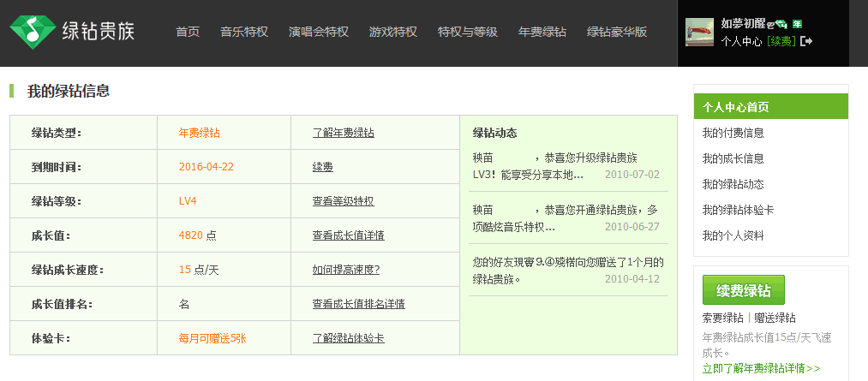The image size is (868, 381).
Task: Click the gift news entry dated 2010-04-12
Action: [568, 270]
